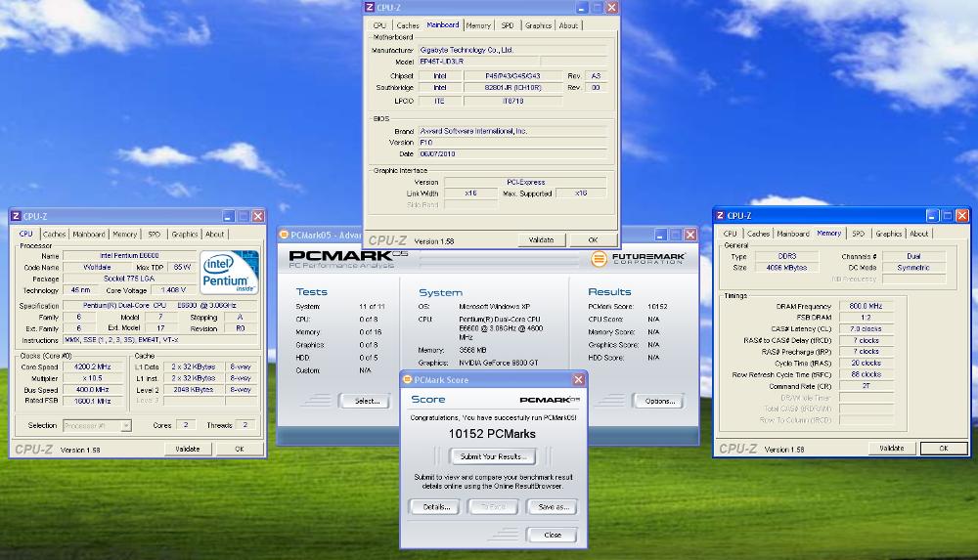Click the PCMark05 window title icon
The height and width of the screenshot is (560, 978).
pos(284,236)
